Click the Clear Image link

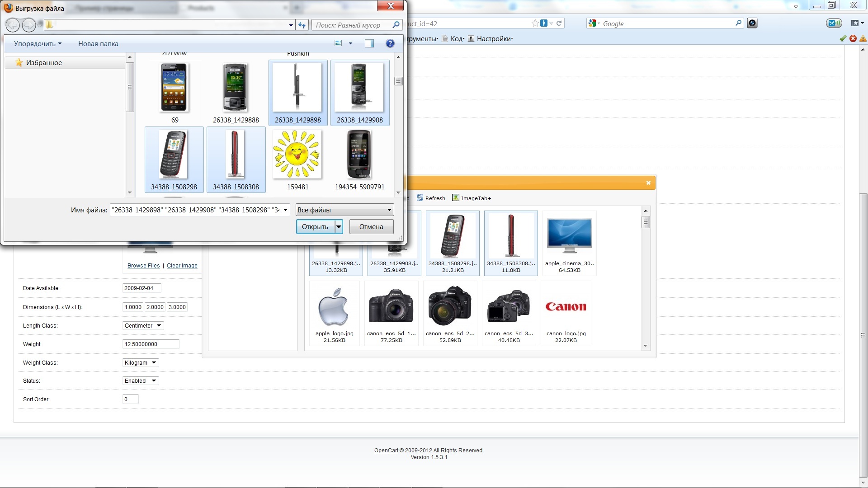(x=182, y=265)
